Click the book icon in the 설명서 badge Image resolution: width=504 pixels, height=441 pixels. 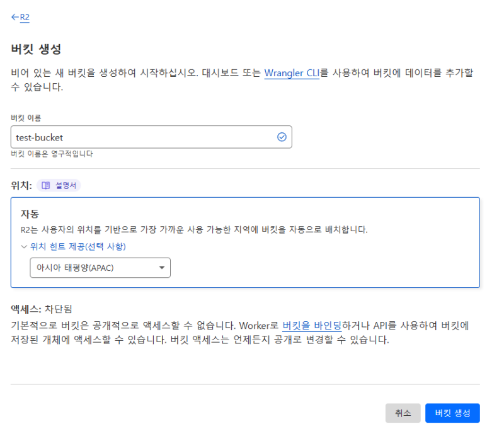tap(45, 185)
